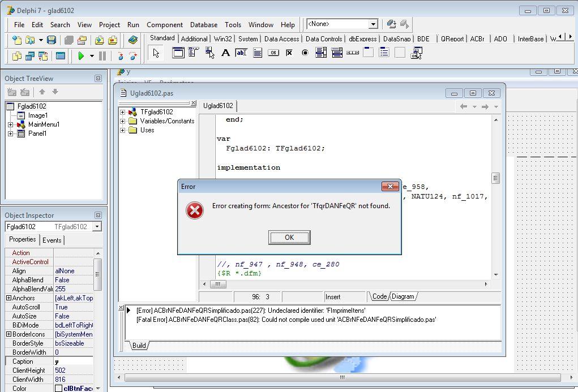Click the Open Project toolbar icon
This screenshot has height=392, width=578.
tap(82, 40)
